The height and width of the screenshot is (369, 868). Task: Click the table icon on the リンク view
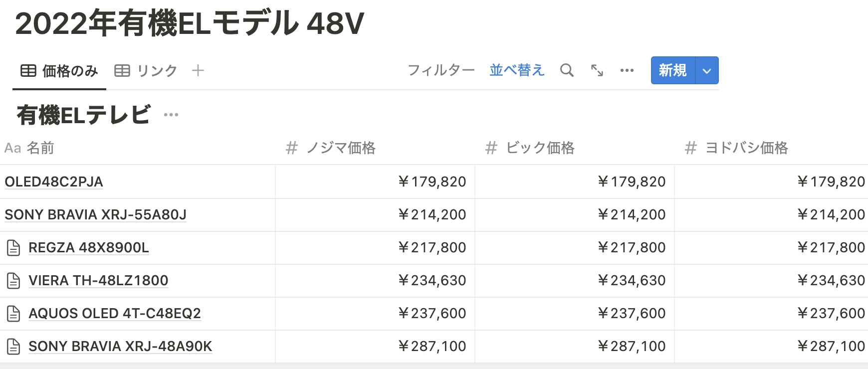coord(123,70)
